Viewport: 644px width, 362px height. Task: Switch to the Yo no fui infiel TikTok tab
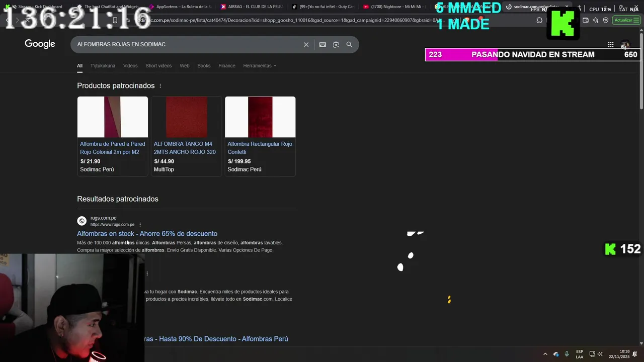323,7
